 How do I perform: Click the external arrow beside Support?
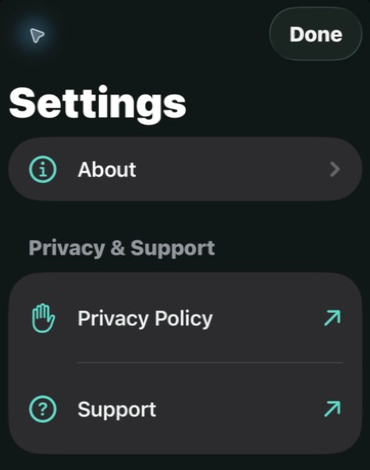coord(332,409)
